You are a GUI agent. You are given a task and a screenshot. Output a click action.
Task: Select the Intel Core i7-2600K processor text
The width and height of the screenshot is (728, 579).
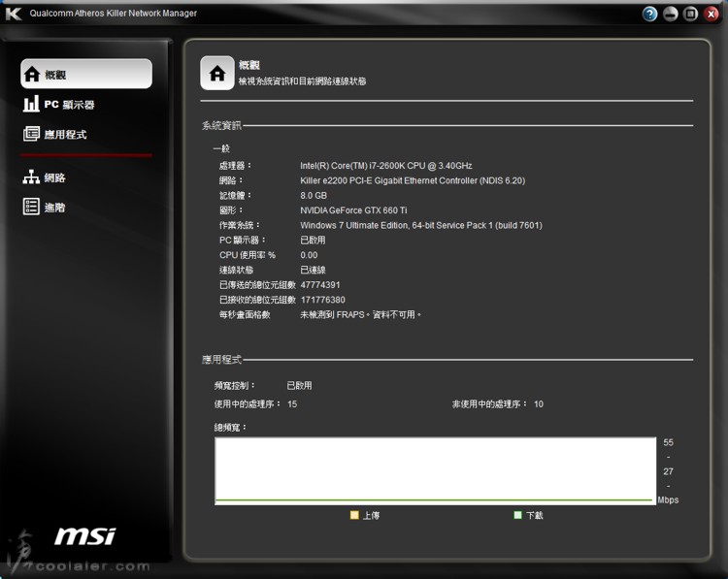[x=385, y=166]
